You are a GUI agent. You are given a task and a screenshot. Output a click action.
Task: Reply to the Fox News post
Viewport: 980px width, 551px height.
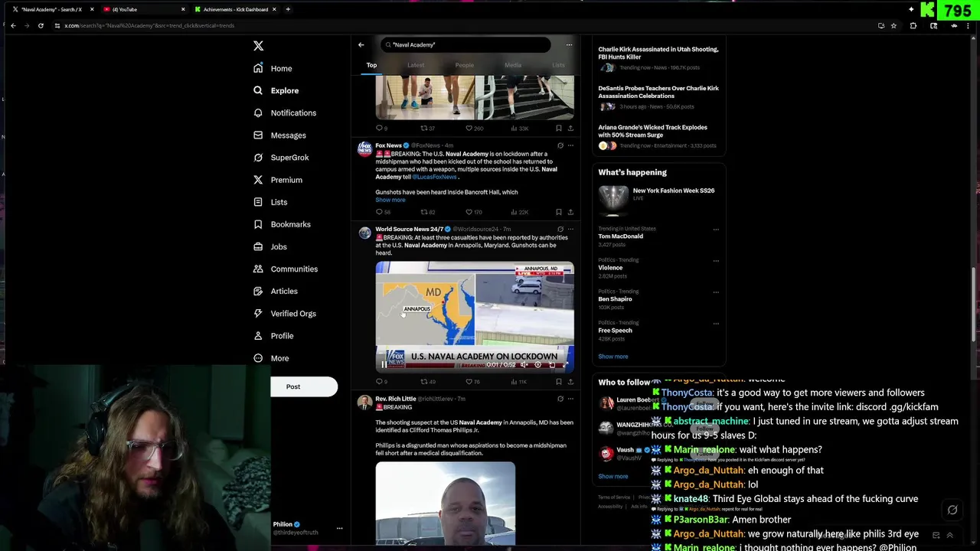click(x=379, y=212)
